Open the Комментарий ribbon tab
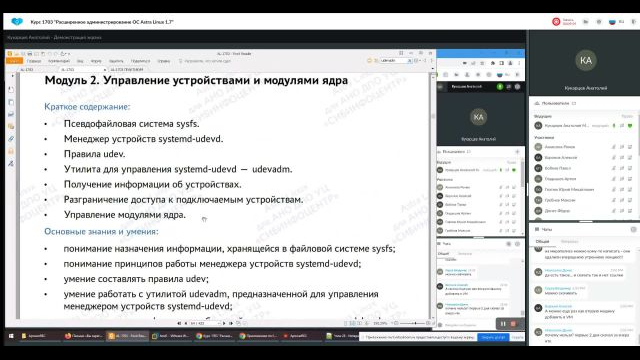640x360 pixels. pos(59,61)
